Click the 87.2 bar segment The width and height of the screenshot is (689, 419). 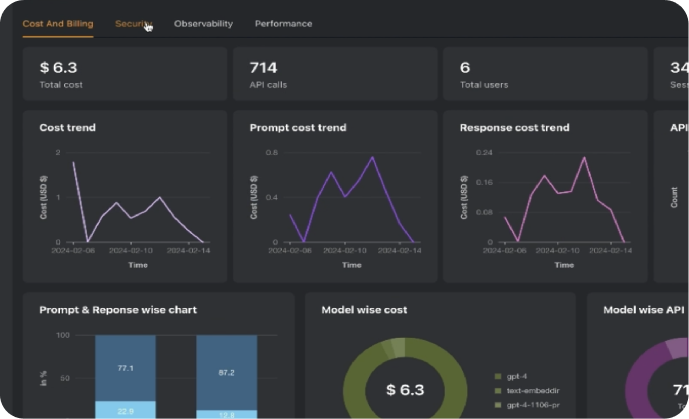[226, 372]
